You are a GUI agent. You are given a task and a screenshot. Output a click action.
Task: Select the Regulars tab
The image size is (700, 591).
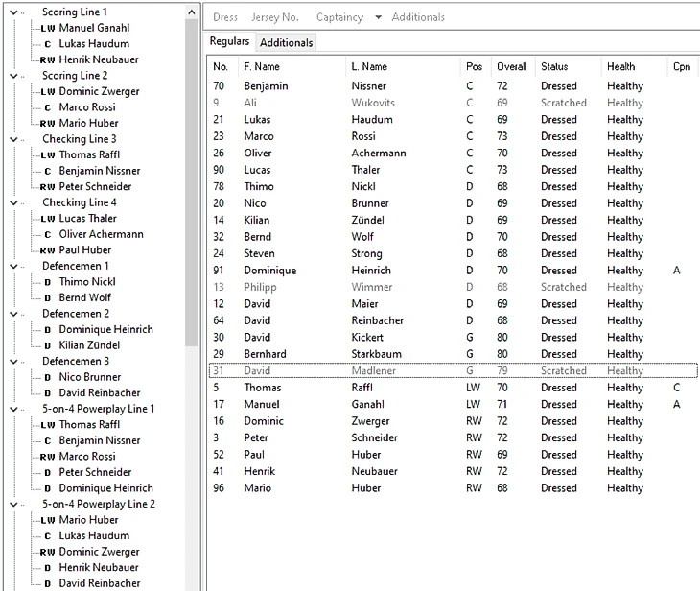(x=230, y=42)
